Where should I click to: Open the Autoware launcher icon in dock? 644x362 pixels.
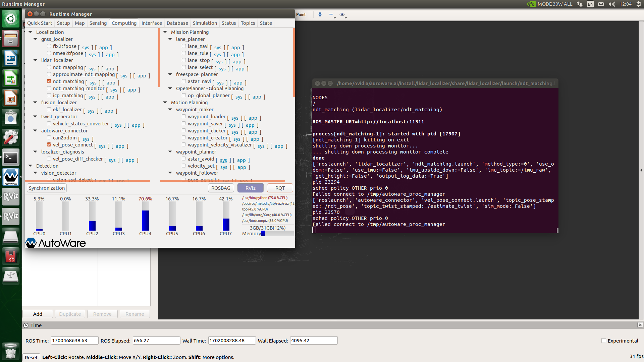(11, 177)
